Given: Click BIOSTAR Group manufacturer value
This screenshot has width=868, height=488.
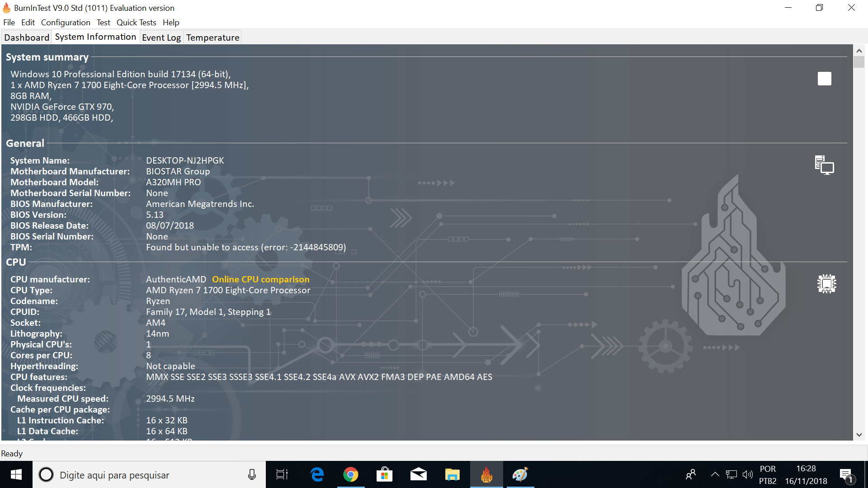Looking at the screenshot, I should (x=178, y=171).
